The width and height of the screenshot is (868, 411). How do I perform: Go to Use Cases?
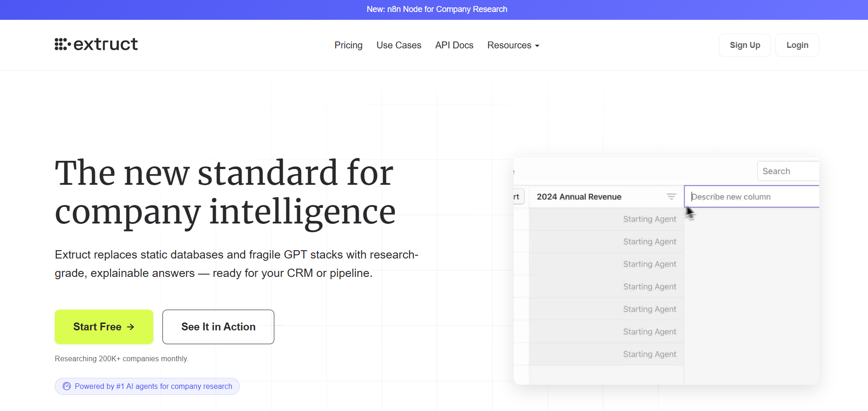[399, 45]
